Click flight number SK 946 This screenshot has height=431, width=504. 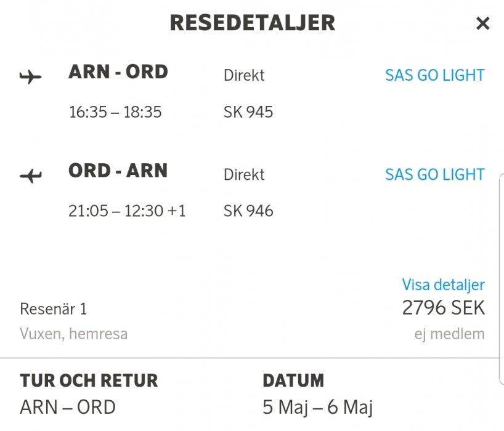(x=248, y=211)
